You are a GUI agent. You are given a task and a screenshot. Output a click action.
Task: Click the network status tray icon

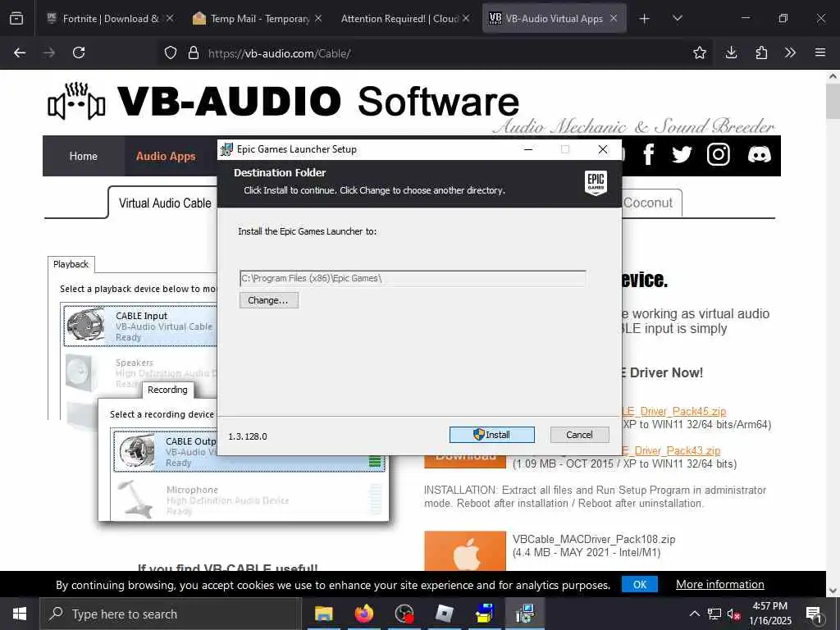coord(714,614)
